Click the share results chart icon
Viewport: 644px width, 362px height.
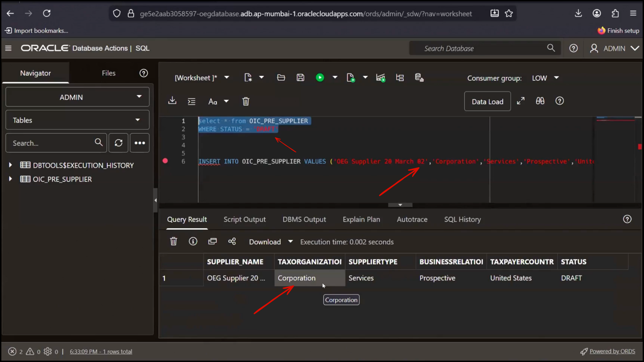coord(232,241)
